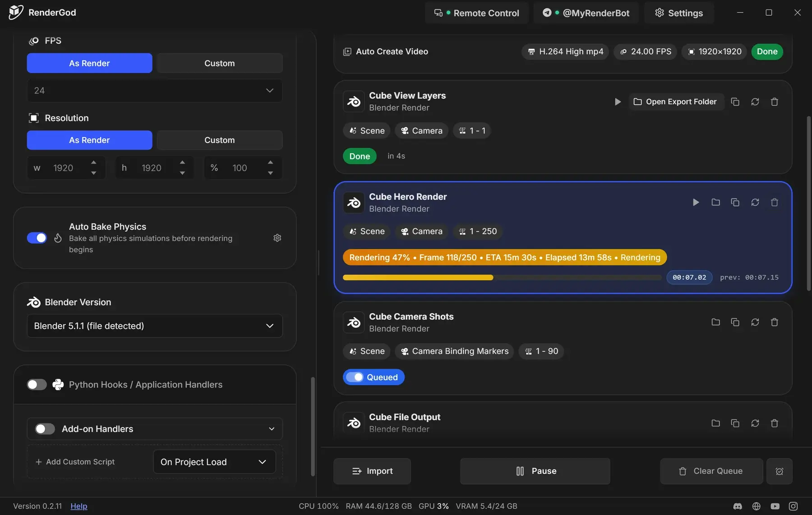Delete the Cube Camera Shots job
The image size is (812, 515).
[775, 322]
